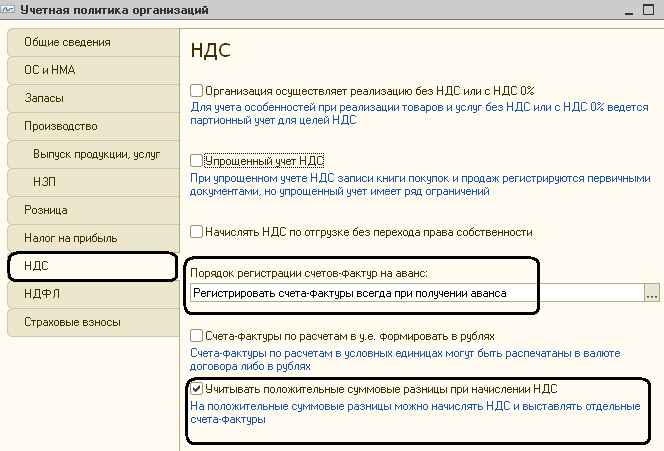This screenshot has height=451, width=664.
Task: Click the упрощенный учет ограничений hint text
Action: click(420, 185)
